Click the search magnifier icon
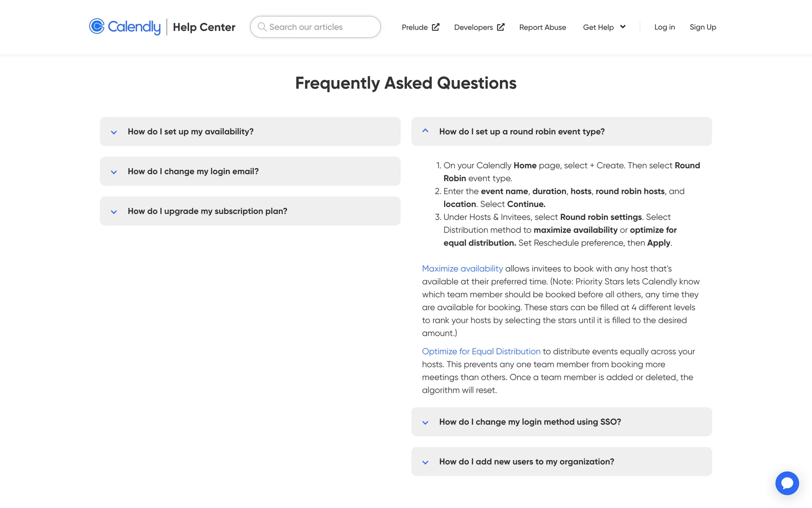This screenshot has width=812, height=508. [262, 27]
